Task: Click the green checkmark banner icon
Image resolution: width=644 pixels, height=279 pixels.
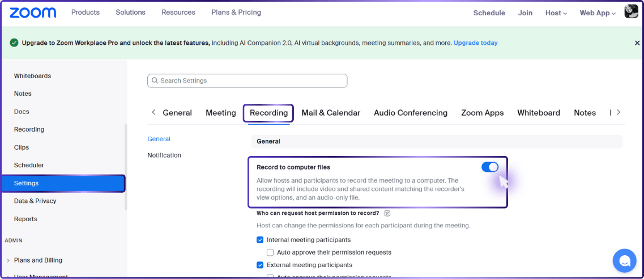Action: (14, 43)
